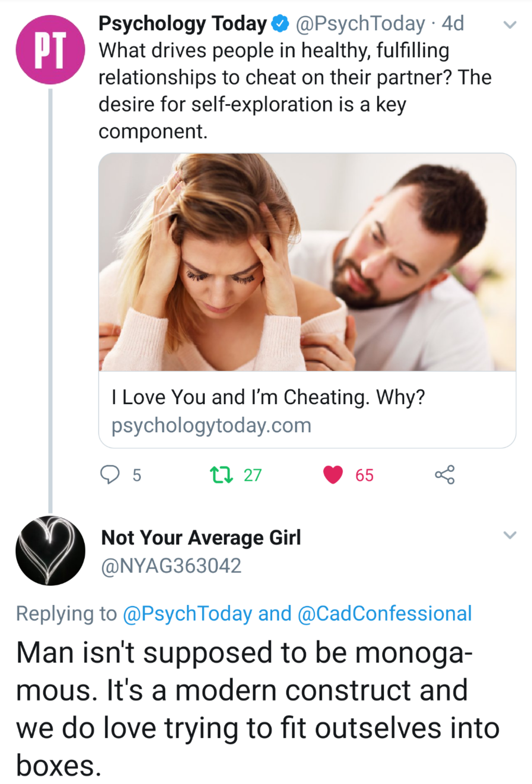
Task: Expand reply tweet options chevron
Action: [x=510, y=535]
